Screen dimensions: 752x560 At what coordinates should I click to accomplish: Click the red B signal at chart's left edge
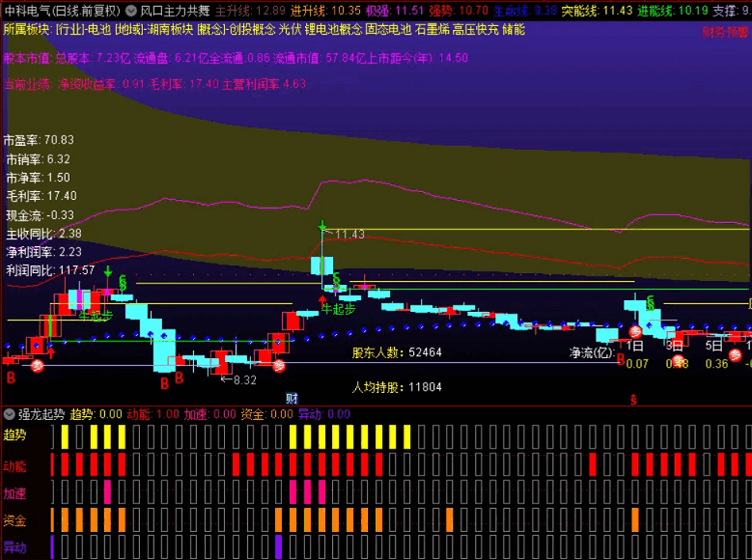(11, 378)
